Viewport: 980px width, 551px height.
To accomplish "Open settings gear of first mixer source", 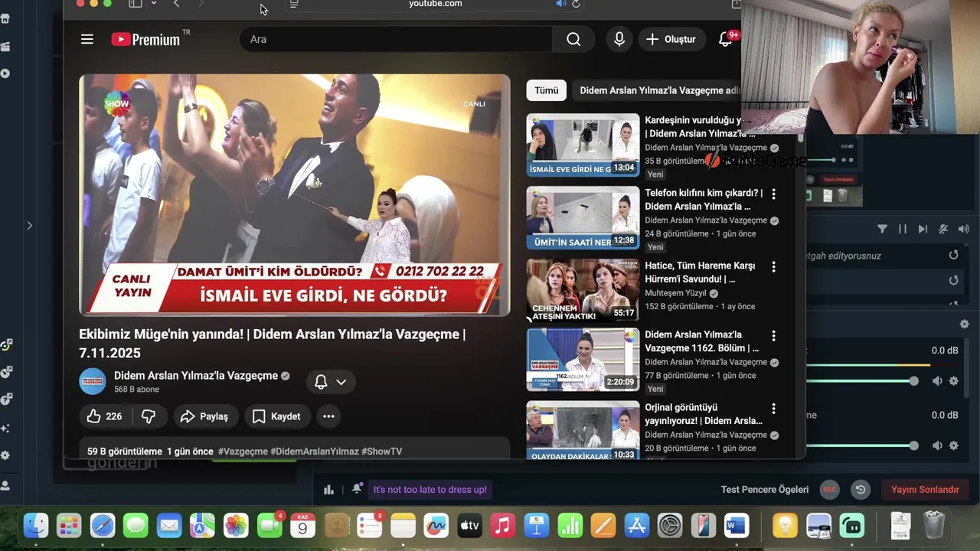I will coord(954,381).
